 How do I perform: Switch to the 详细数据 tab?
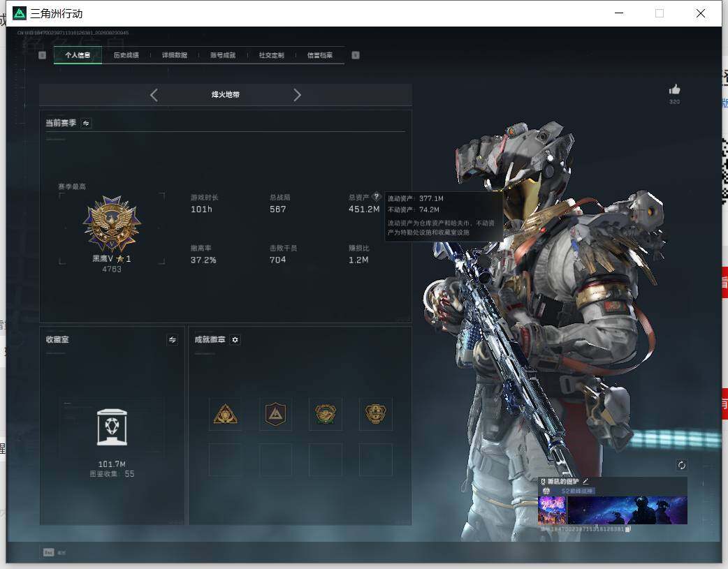(175, 55)
